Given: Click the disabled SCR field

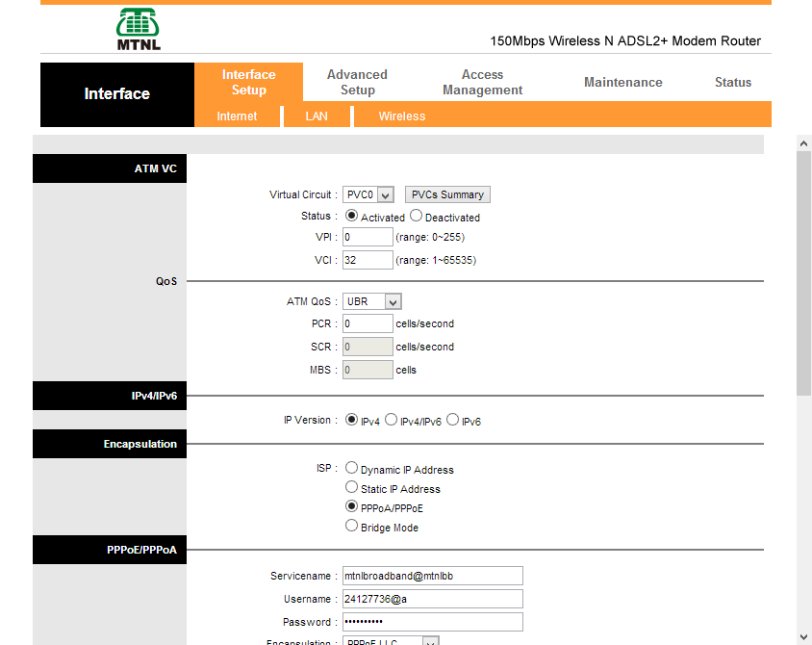Looking at the screenshot, I should [368, 347].
